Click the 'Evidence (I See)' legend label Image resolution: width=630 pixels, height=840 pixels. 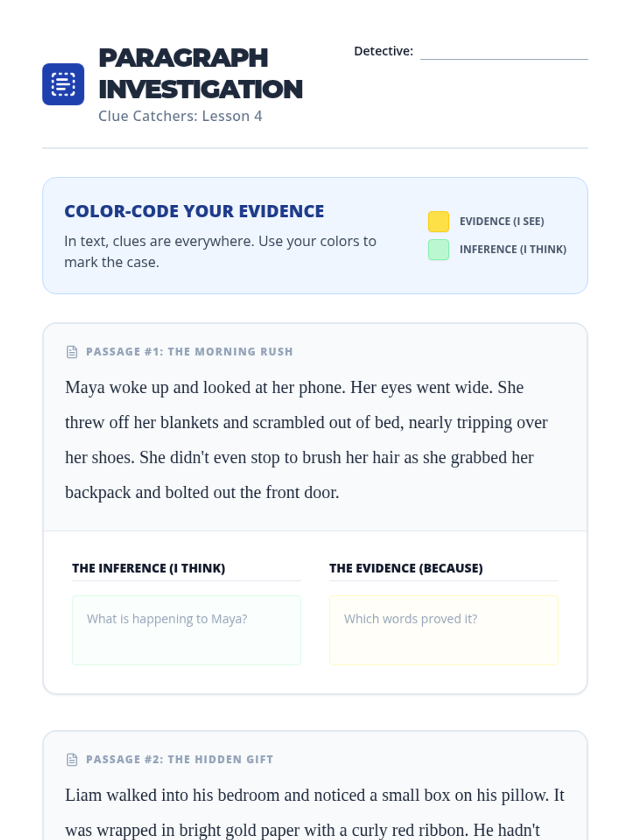click(501, 222)
